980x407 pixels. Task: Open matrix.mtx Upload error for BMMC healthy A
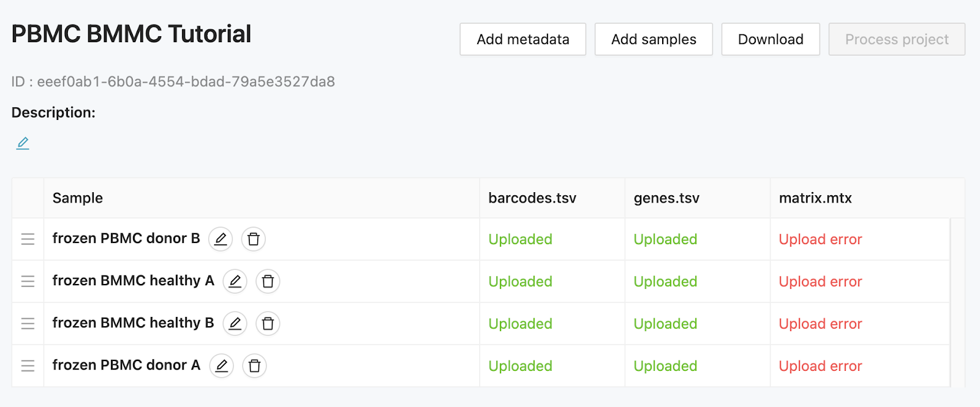point(820,282)
